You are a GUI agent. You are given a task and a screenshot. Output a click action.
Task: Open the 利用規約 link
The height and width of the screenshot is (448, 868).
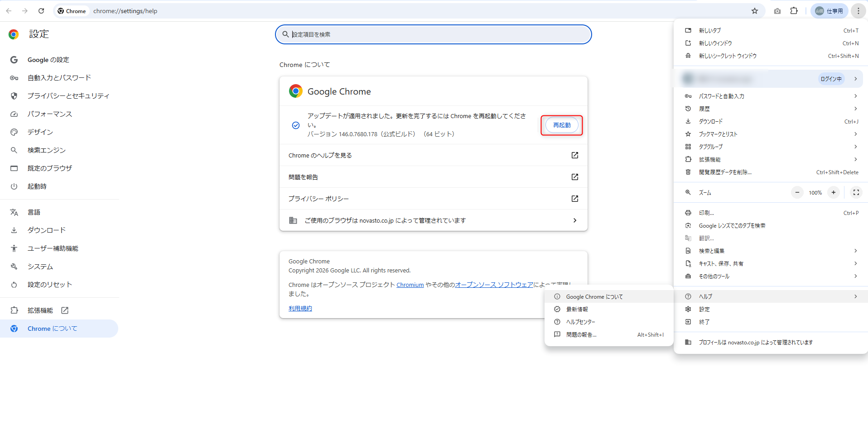pos(300,309)
